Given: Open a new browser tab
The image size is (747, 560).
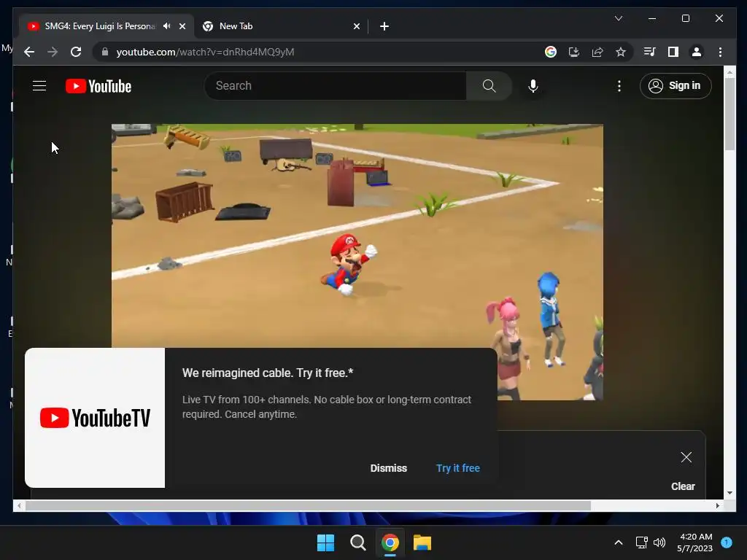Looking at the screenshot, I should [384, 26].
